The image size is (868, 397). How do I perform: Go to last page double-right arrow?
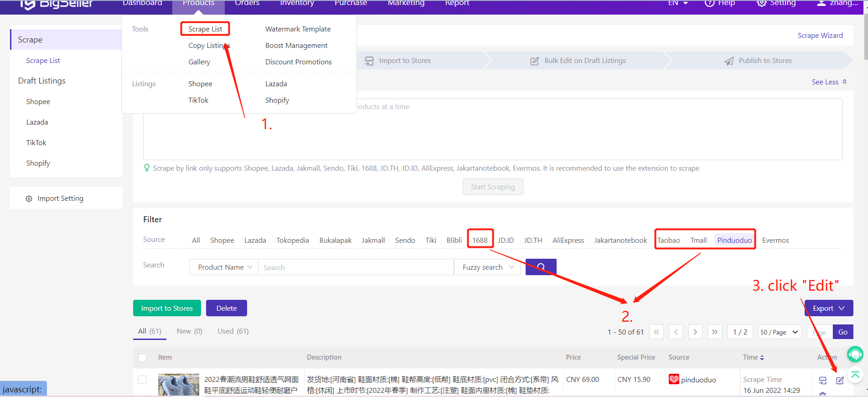(x=715, y=332)
